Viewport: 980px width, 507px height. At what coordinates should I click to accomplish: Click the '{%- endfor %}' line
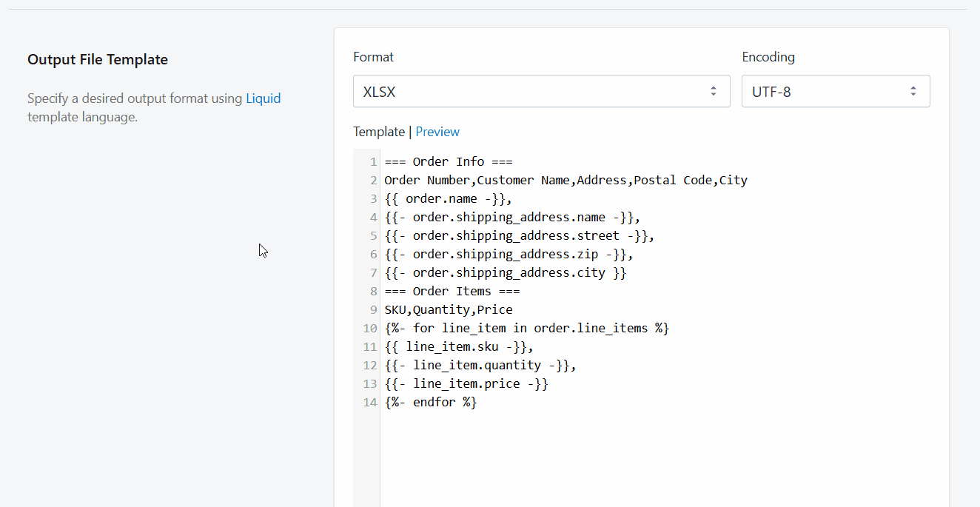click(x=431, y=403)
